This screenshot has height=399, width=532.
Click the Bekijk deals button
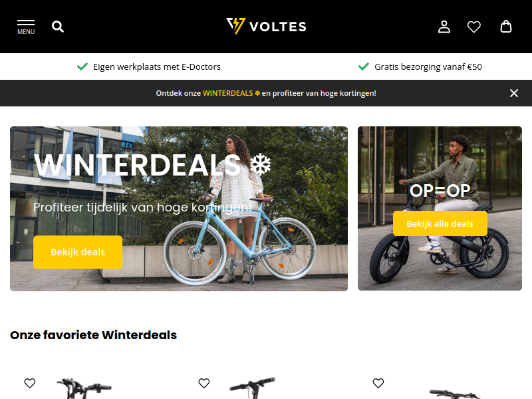point(78,252)
